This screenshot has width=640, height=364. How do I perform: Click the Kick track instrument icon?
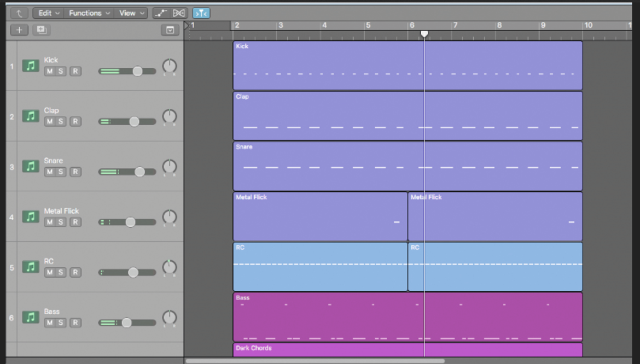coord(31,66)
